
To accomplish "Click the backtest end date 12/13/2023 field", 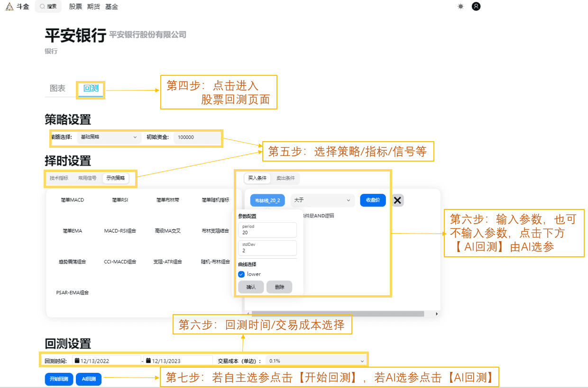I will pyautogui.click(x=178, y=361).
